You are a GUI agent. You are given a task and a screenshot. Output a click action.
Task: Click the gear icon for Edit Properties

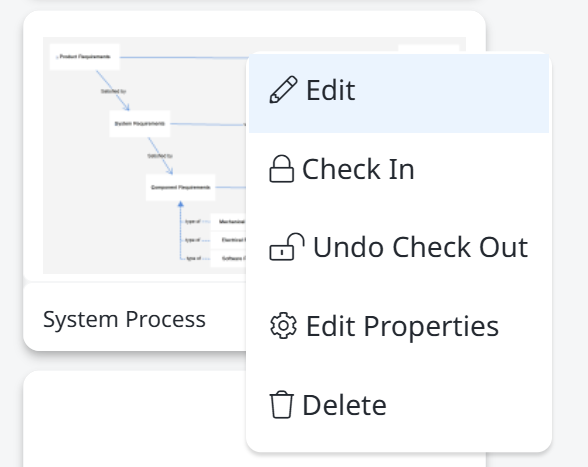pyautogui.click(x=284, y=326)
